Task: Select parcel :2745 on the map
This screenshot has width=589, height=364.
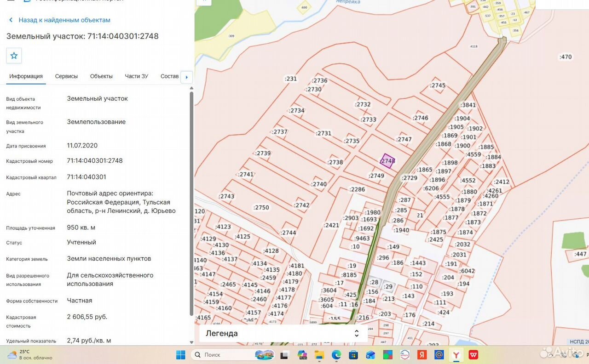Action: pyautogui.click(x=438, y=85)
